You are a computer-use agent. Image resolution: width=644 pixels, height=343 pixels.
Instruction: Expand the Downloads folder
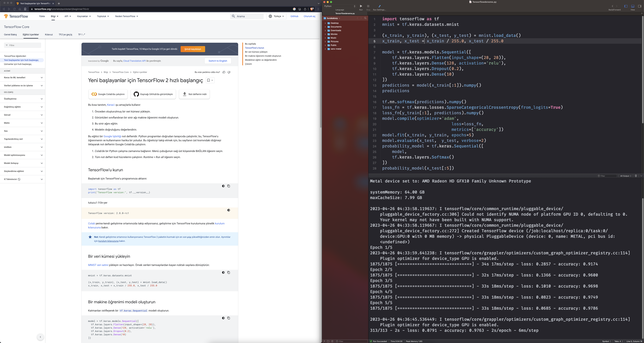[x=325, y=30]
